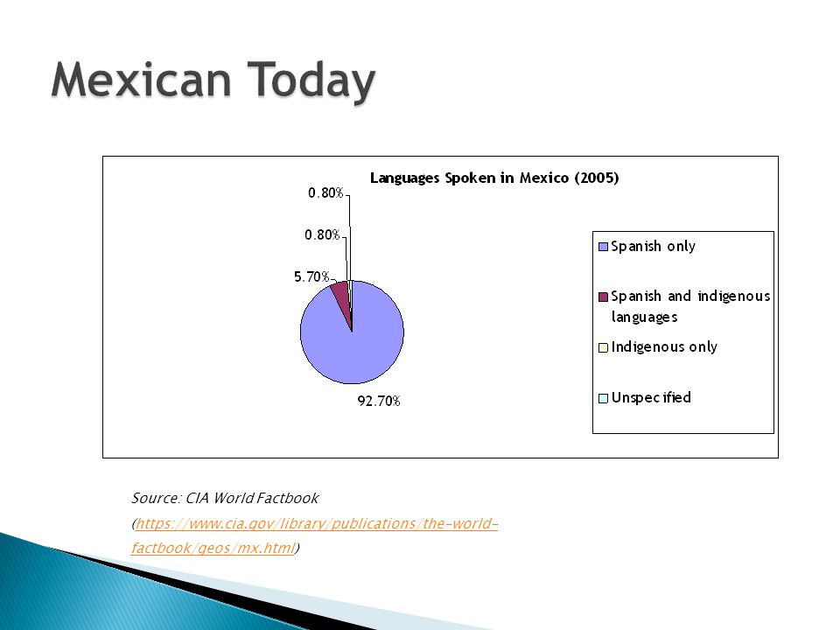Select the 'Unspecified' legend label

(x=651, y=397)
